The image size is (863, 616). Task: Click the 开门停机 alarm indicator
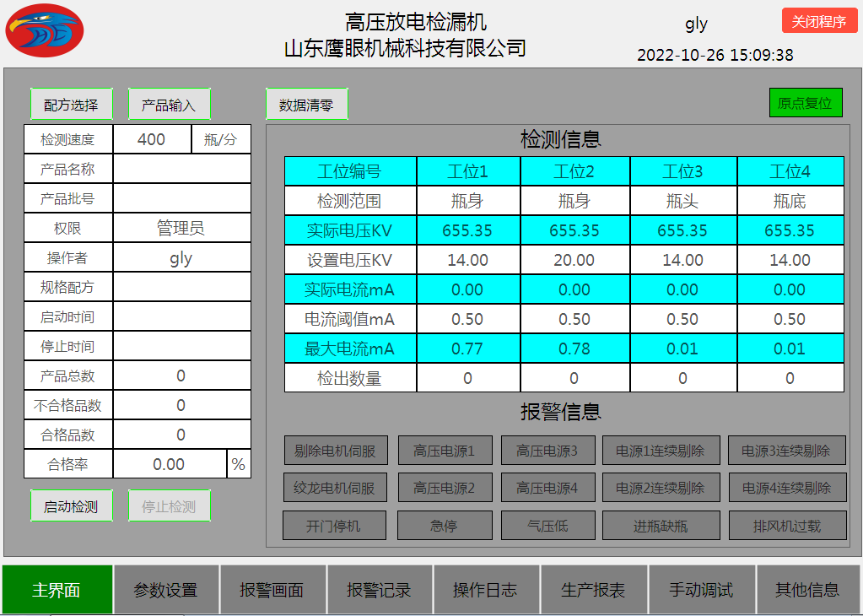point(335,525)
